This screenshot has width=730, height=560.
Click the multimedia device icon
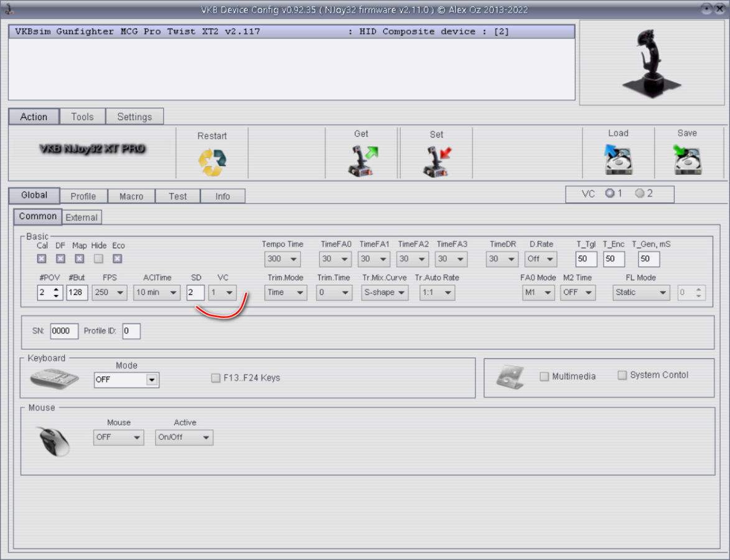coord(510,376)
